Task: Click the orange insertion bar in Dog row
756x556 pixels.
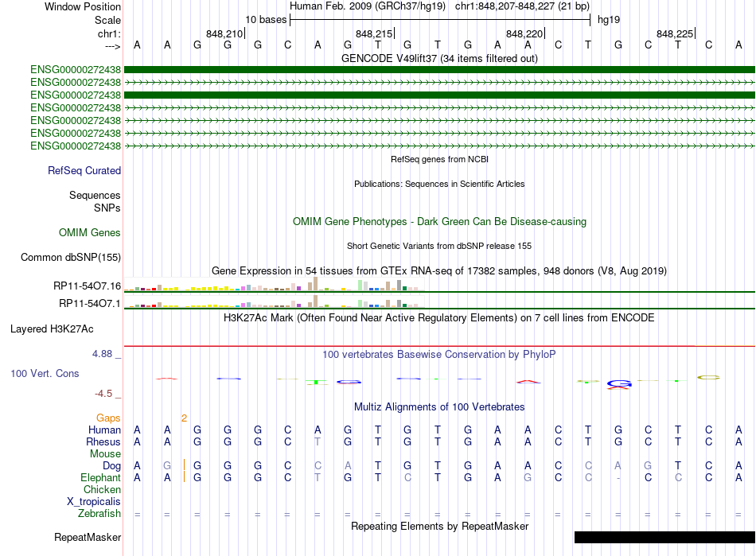Action: point(184,465)
